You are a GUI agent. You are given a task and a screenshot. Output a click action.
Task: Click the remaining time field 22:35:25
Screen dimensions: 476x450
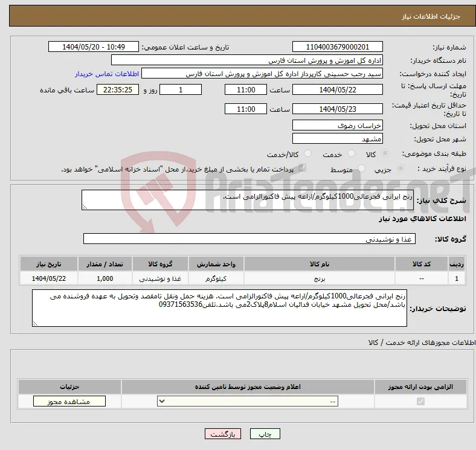(118, 90)
